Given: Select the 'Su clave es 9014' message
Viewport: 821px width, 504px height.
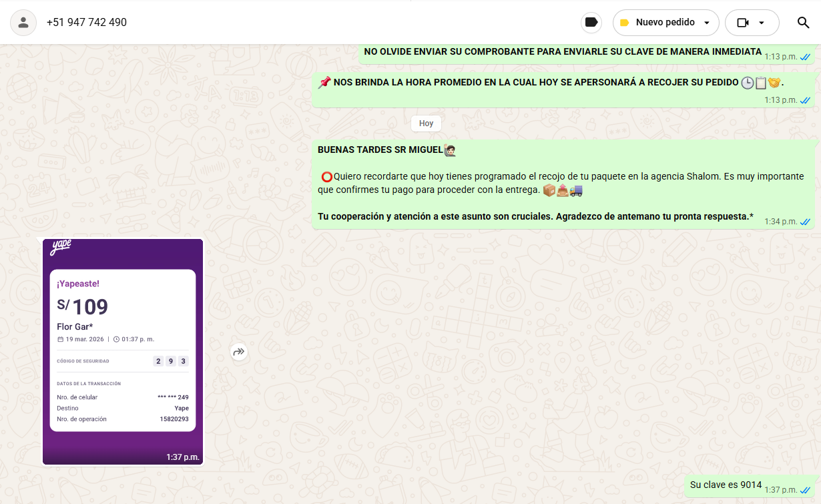Looking at the screenshot, I should click(x=726, y=485).
